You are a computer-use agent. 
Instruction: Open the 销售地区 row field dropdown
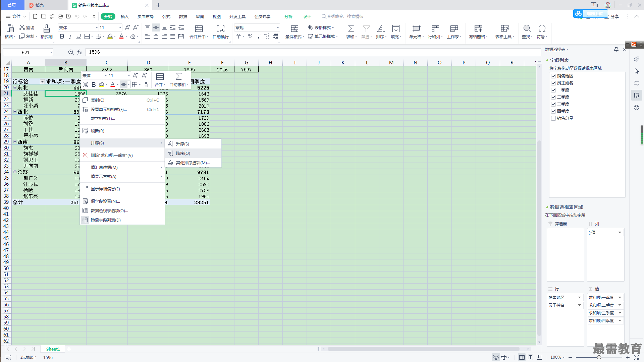click(579, 298)
